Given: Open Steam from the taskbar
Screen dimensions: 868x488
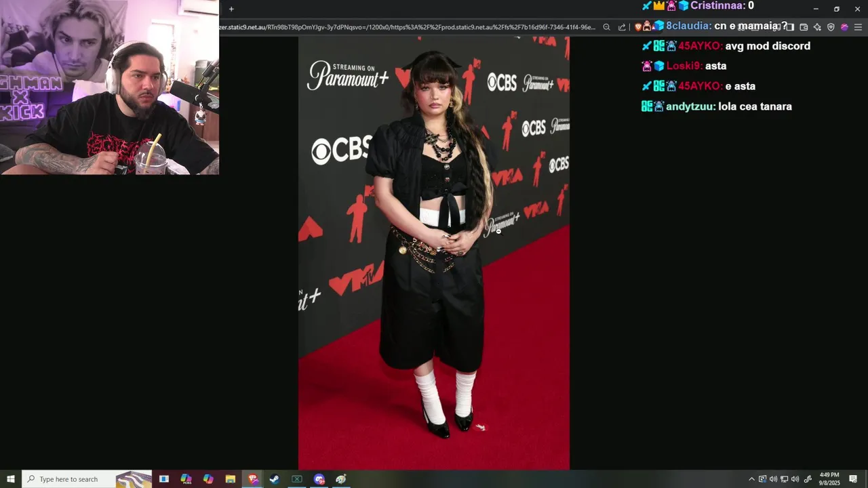Looking at the screenshot, I should (x=275, y=479).
